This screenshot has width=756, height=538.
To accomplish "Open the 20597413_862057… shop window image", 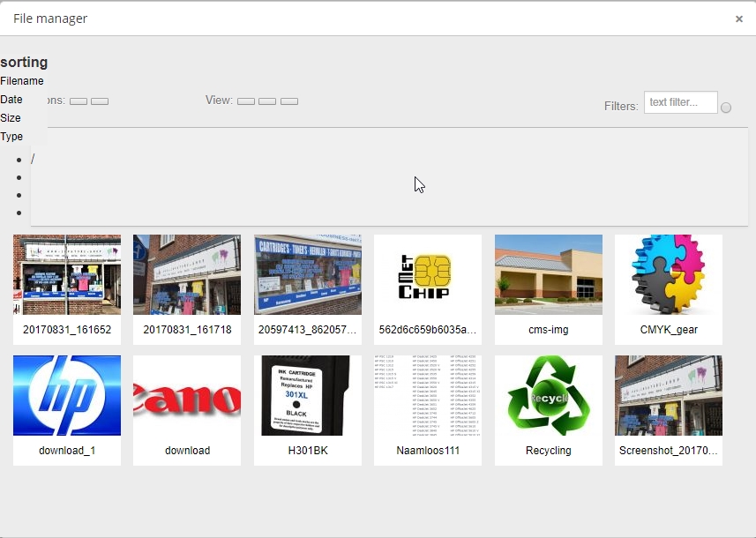I will click(x=308, y=275).
